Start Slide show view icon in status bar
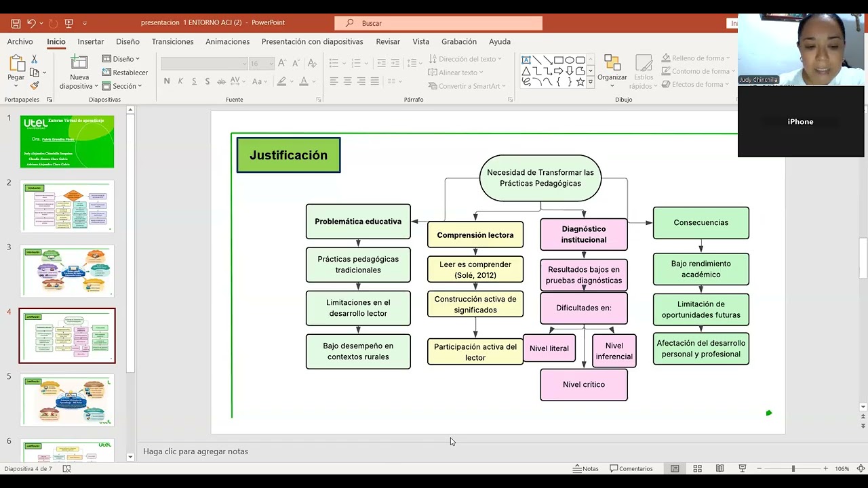This screenshot has height=488, width=868. point(743,468)
